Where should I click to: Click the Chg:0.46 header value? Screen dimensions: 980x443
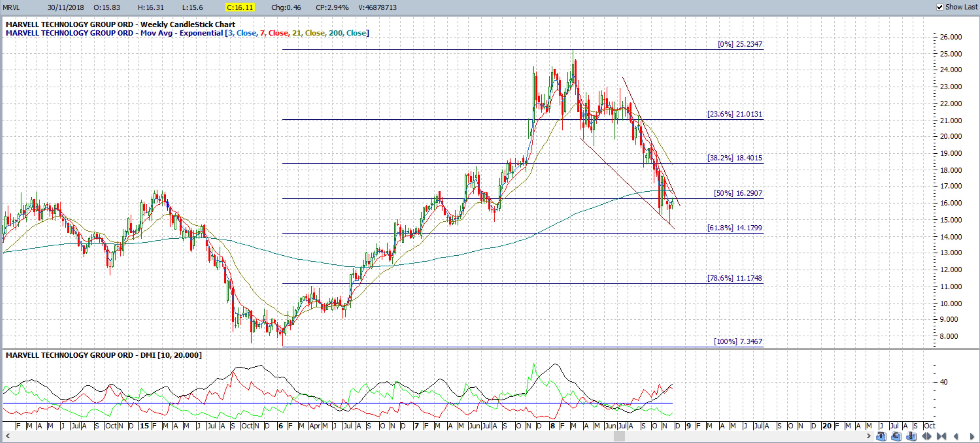(286, 8)
